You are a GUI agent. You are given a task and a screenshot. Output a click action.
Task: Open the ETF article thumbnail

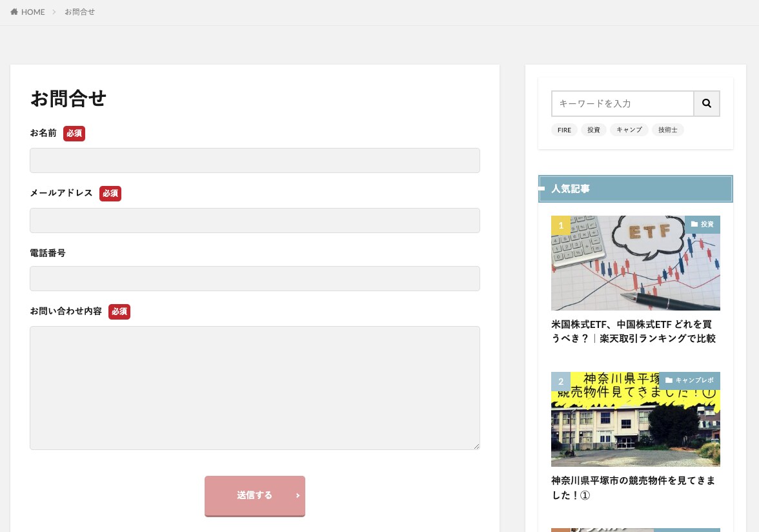coord(636,263)
